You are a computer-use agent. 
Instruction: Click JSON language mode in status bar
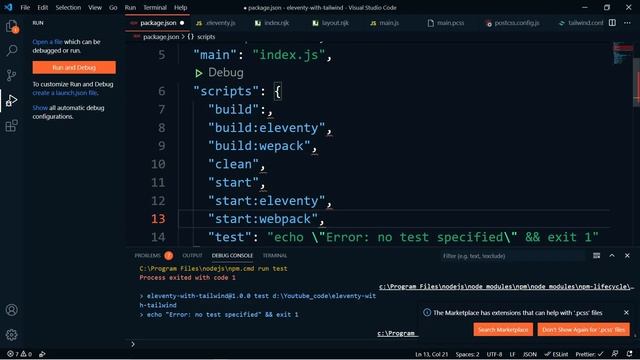click(x=530, y=354)
